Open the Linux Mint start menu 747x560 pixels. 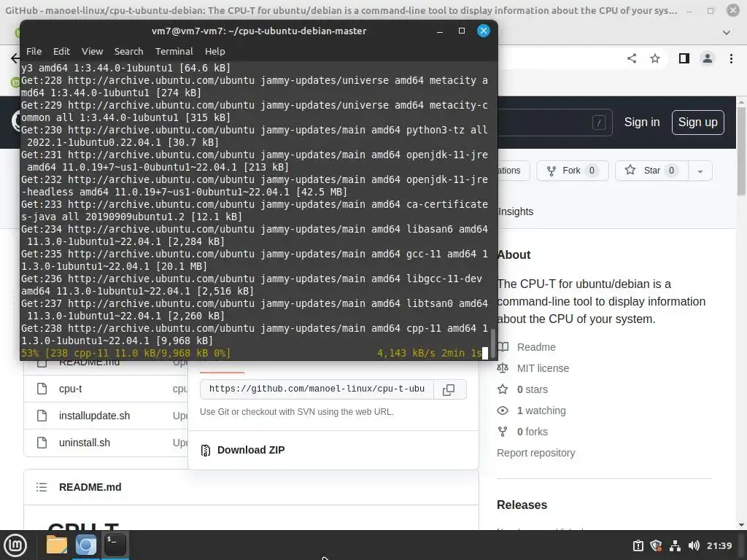point(16,545)
